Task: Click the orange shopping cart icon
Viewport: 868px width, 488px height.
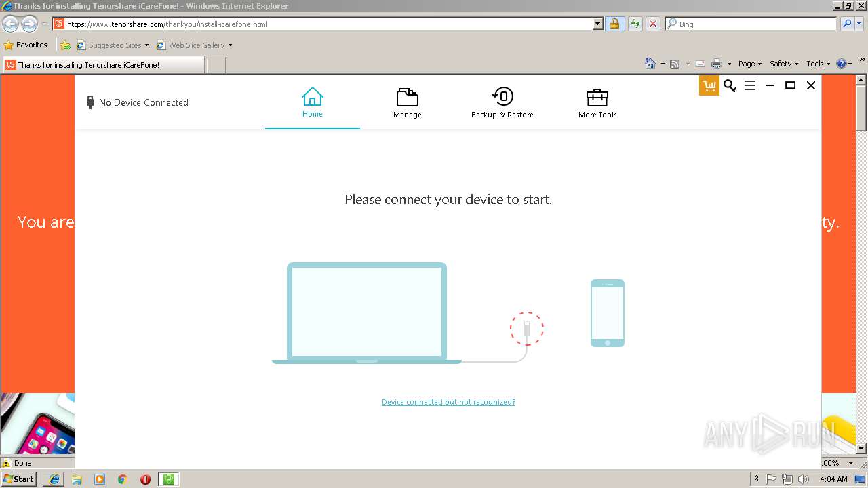Action: 709,85
